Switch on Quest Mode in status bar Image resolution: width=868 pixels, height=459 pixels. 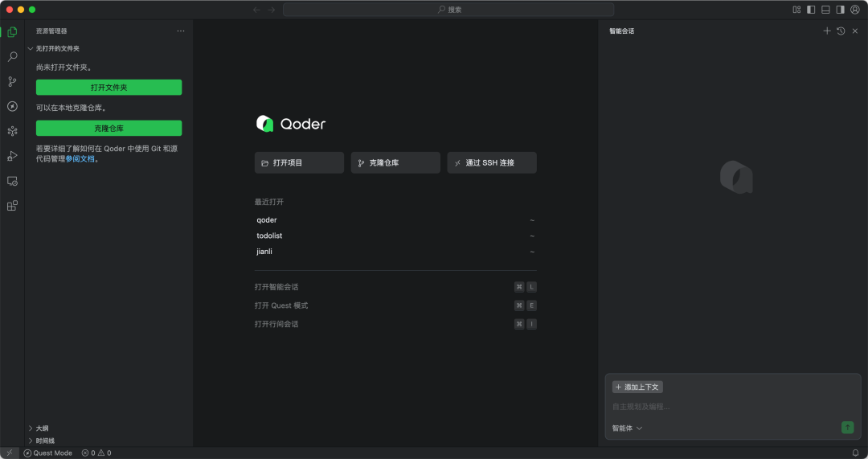[x=48, y=453]
